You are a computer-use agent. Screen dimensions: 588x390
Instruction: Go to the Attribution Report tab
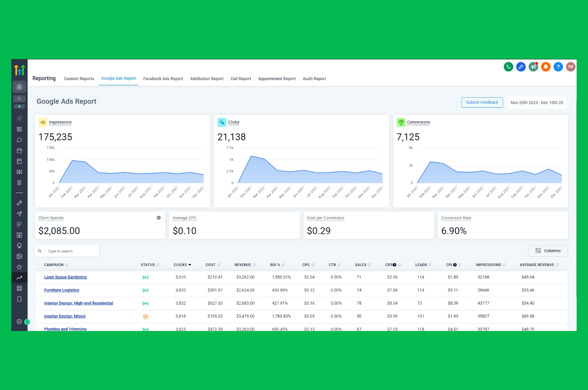207,79
